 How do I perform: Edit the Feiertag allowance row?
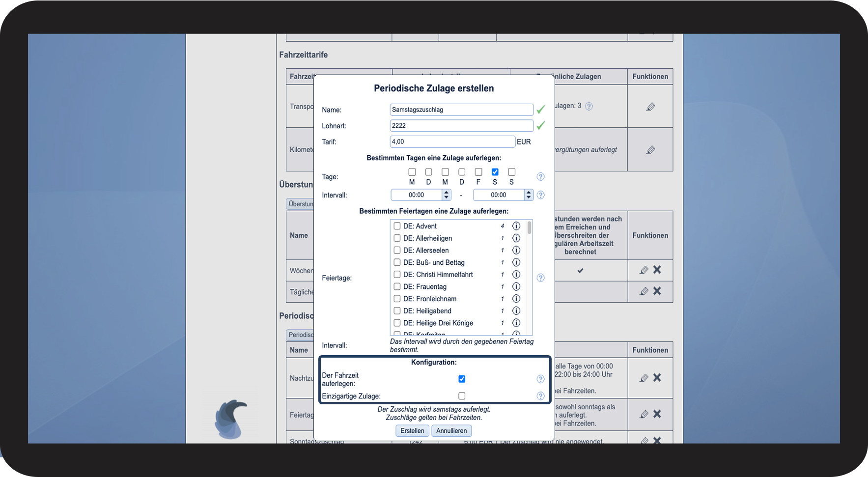(644, 414)
